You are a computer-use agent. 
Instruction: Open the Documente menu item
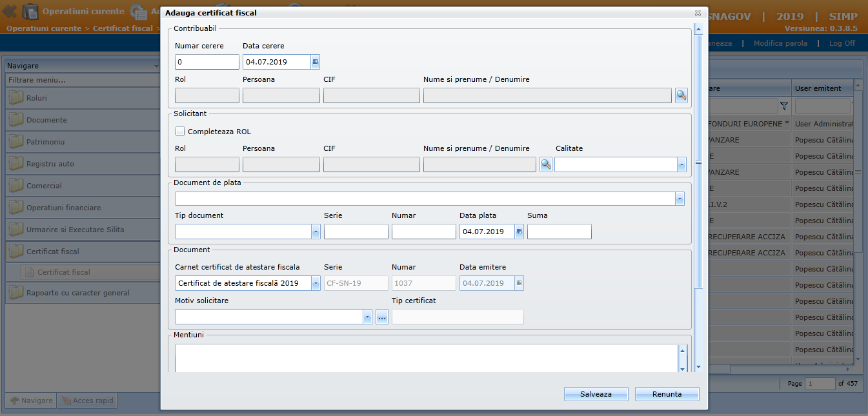[46, 120]
